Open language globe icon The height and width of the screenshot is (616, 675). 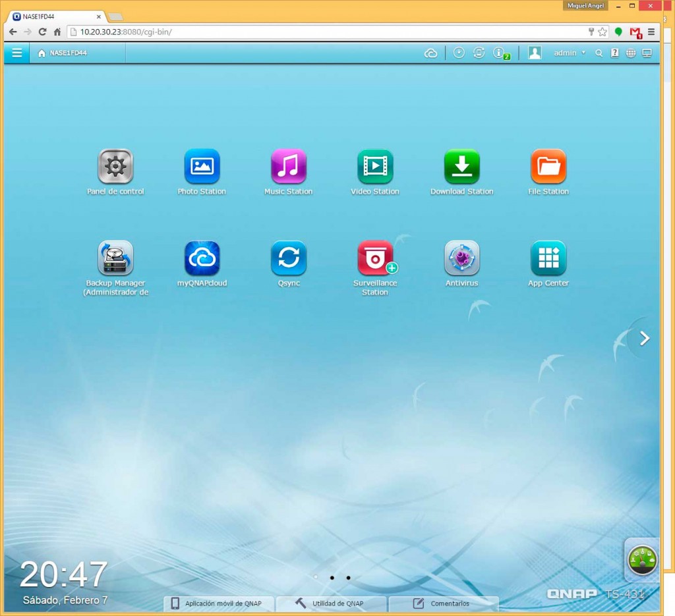pos(631,53)
